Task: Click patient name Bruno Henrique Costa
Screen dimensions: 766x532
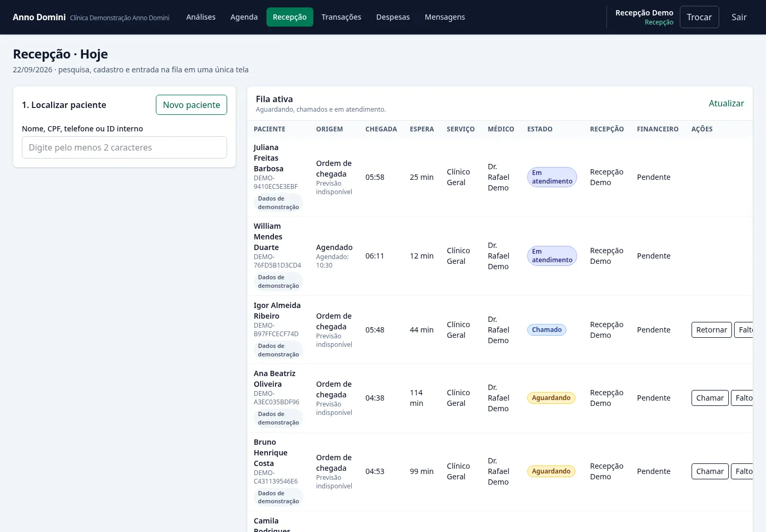Action: (x=271, y=453)
